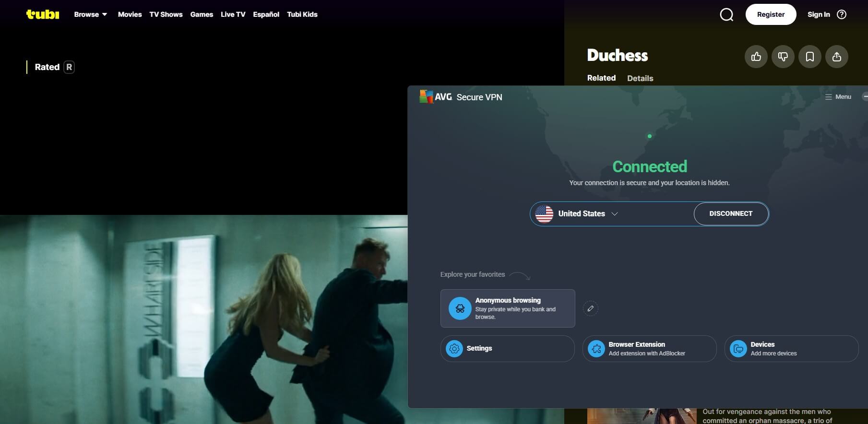868x424 pixels.
Task: Click the 'Your connection is secure' message
Action: pyautogui.click(x=649, y=183)
